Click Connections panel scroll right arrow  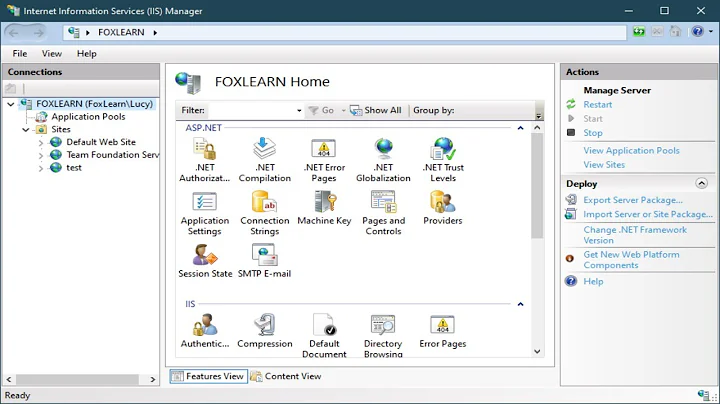coord(152,380)
